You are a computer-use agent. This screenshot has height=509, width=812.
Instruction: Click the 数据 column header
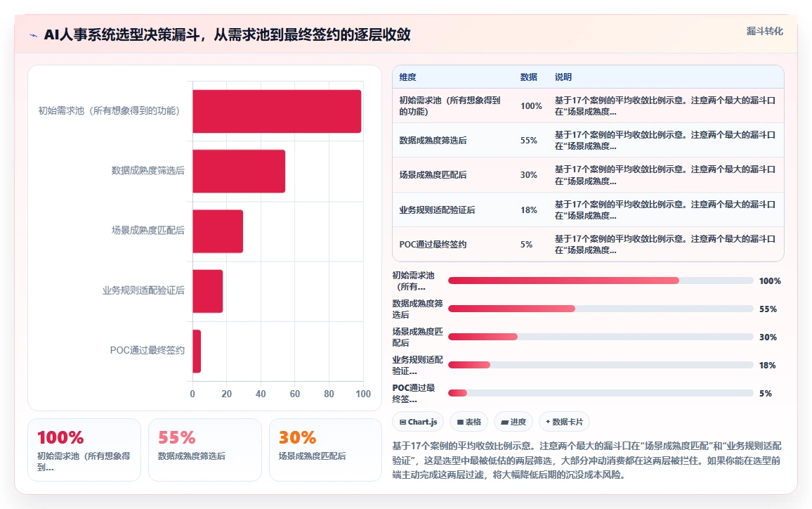(529, 77)
